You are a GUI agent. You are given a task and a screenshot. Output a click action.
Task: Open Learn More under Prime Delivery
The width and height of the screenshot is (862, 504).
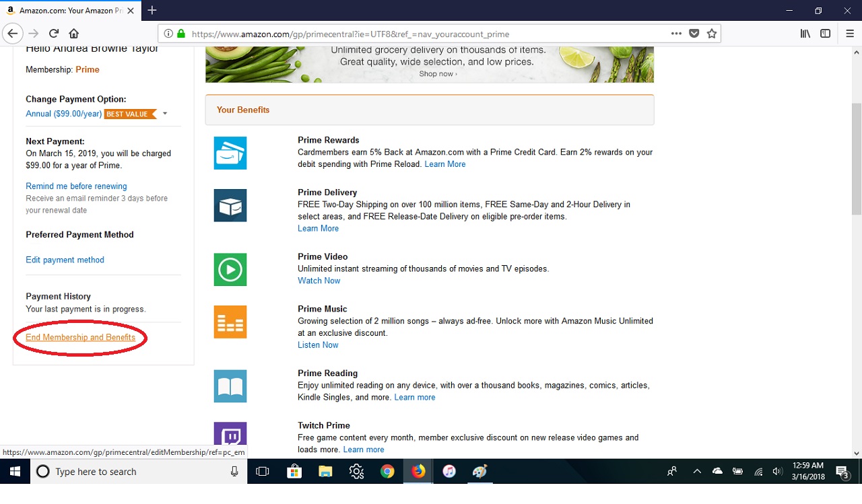pyautogui.click(x=318, y=229)
